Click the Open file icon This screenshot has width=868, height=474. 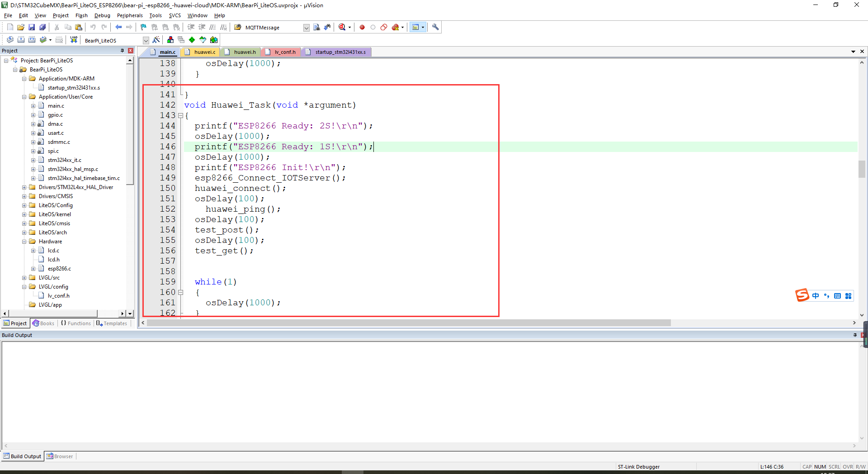pos(21,27)
